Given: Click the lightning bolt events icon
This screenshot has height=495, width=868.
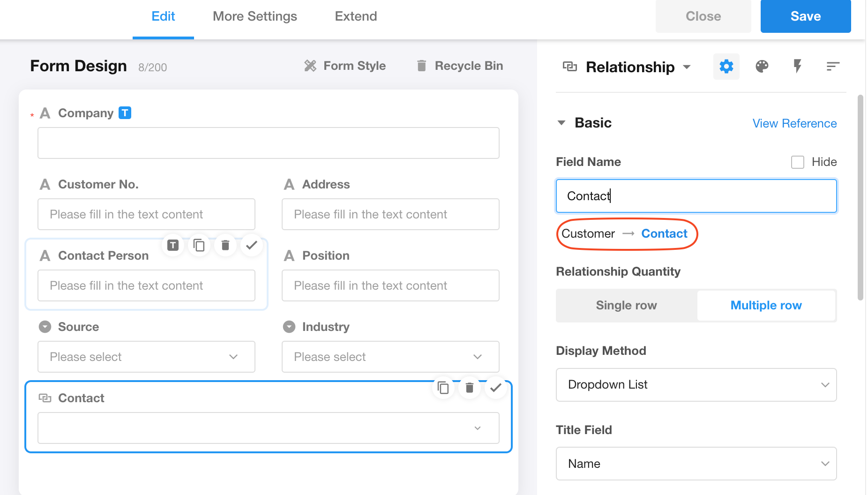Looking at the screenshot, I should 797,67.
